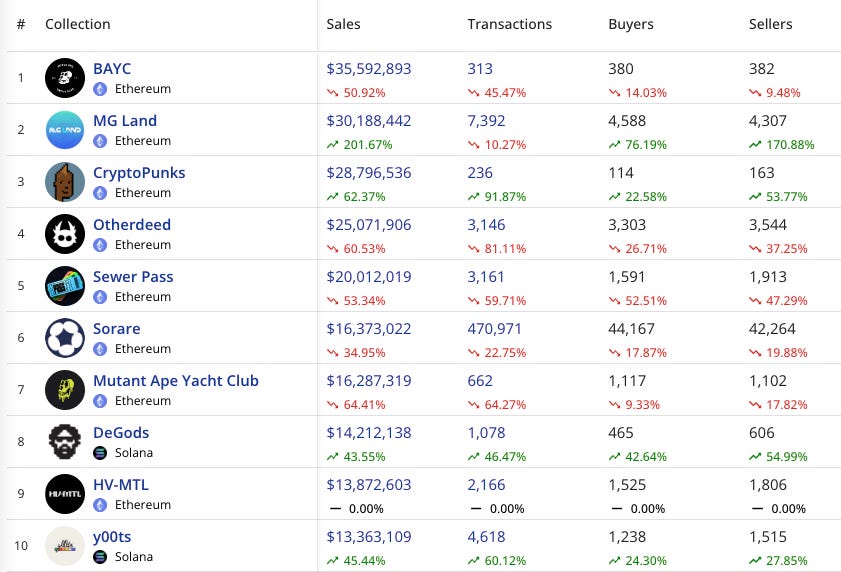Click the Ethereum icon under Sorare

100,349
